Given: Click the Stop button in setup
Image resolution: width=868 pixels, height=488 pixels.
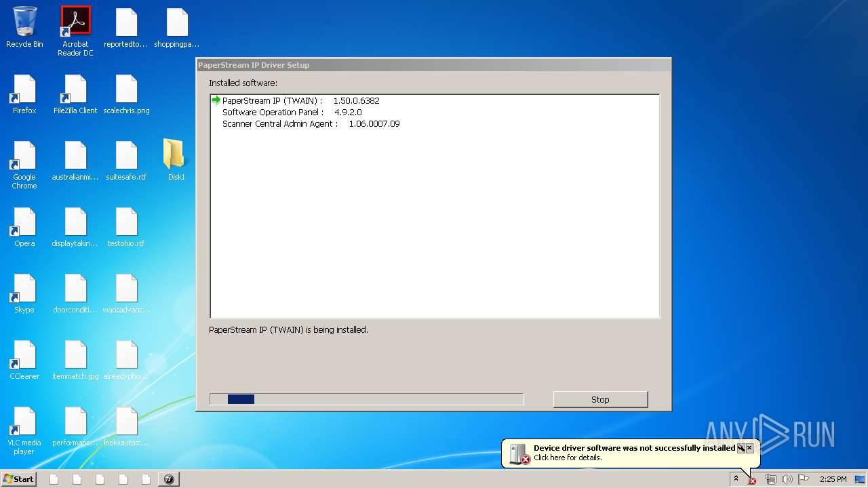Looking at the screenshot, I should click(600, 399).
